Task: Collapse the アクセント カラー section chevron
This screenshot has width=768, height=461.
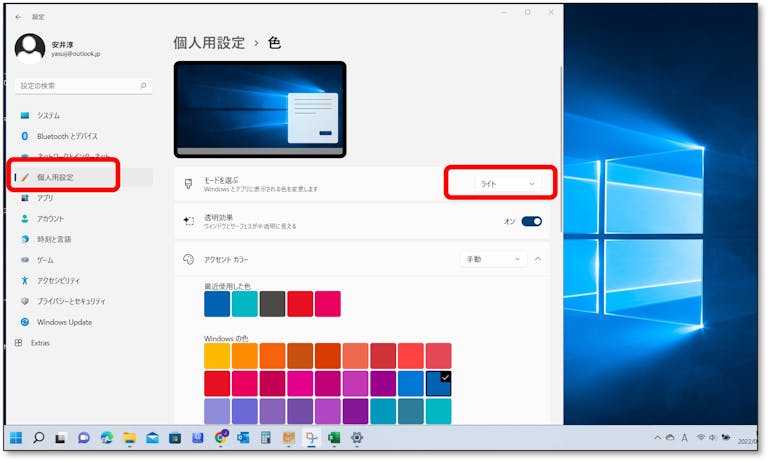Action: point(538,259)
